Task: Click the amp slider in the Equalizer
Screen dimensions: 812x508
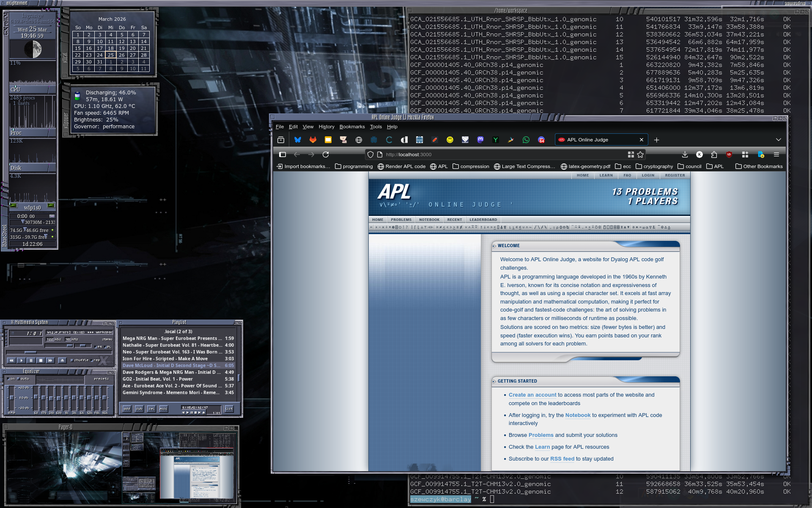Action: 11,398
